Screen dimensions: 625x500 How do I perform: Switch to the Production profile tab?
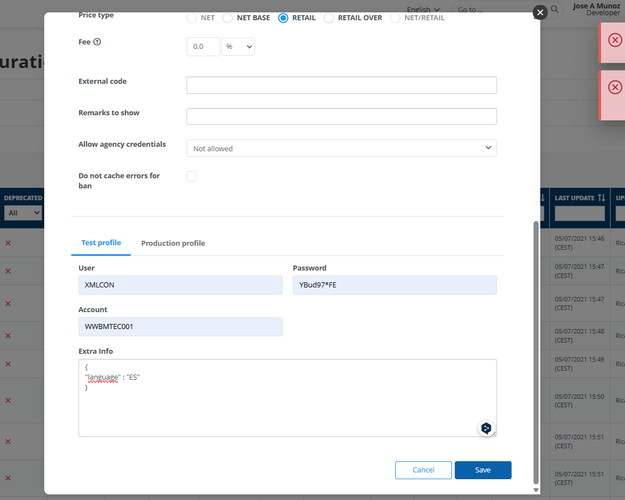[x=173, y=243]
